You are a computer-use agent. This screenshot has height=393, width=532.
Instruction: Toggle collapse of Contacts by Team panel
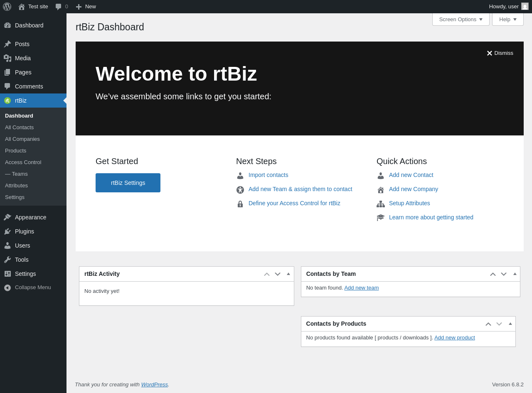(x=515, y=274)
